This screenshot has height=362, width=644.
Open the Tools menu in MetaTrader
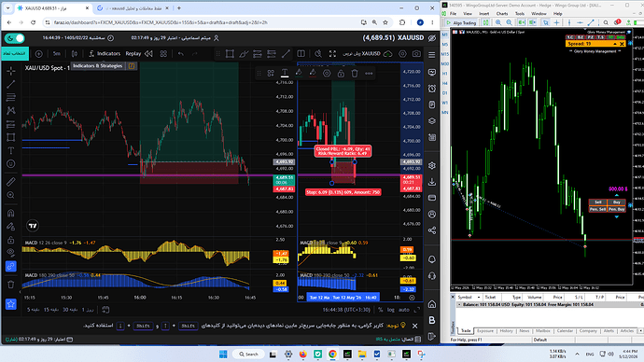pos(520,14)
